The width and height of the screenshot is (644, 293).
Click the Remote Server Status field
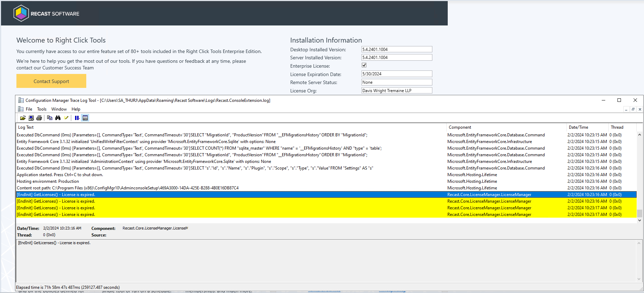(397, 82)
